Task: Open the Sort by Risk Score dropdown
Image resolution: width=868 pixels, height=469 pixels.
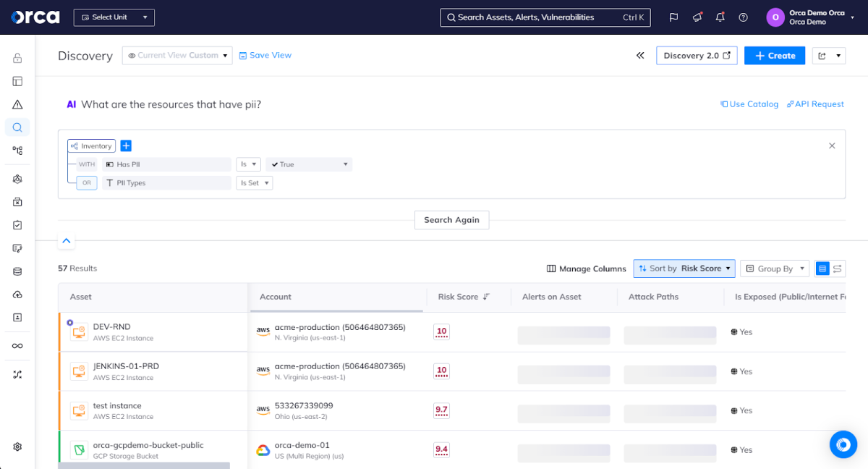Action: (x=684, y=269)
